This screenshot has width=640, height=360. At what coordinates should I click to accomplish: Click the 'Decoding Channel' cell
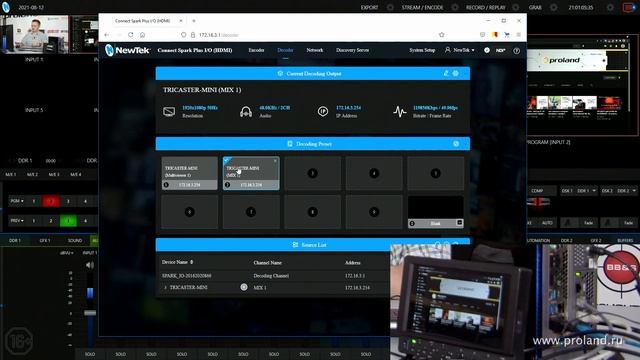pyautogui.click(x=271, y=276)
